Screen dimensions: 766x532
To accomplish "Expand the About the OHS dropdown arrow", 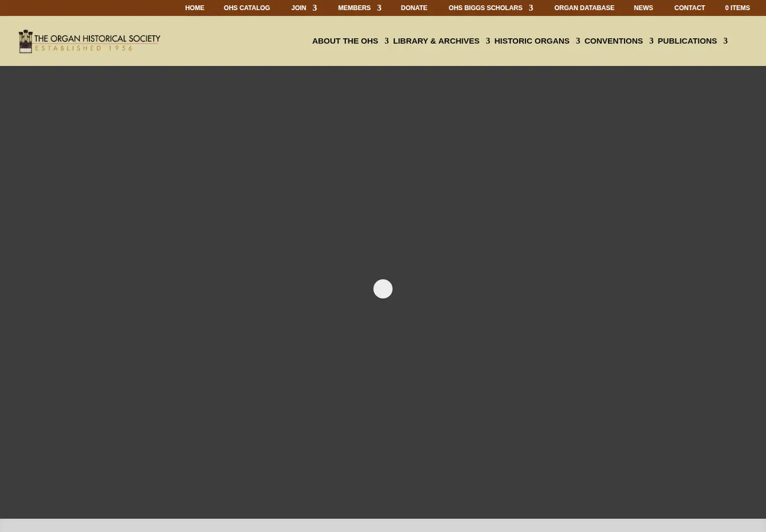I will tap(387, 41).
